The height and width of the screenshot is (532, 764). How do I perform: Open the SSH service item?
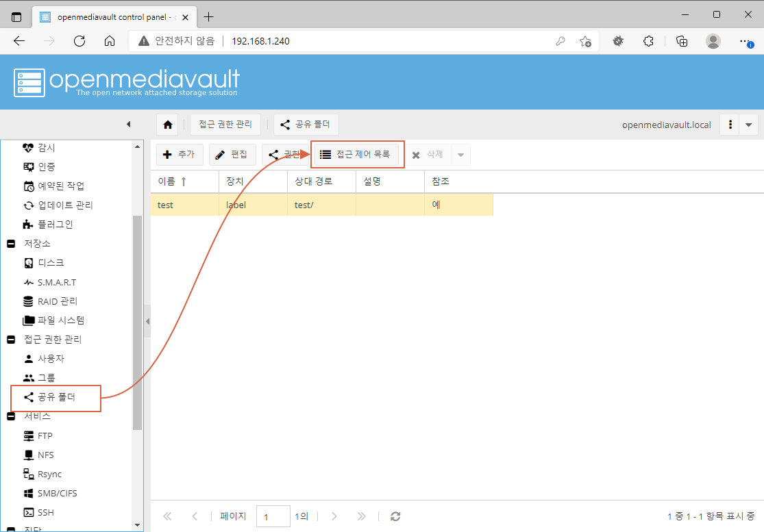point(38,513)
